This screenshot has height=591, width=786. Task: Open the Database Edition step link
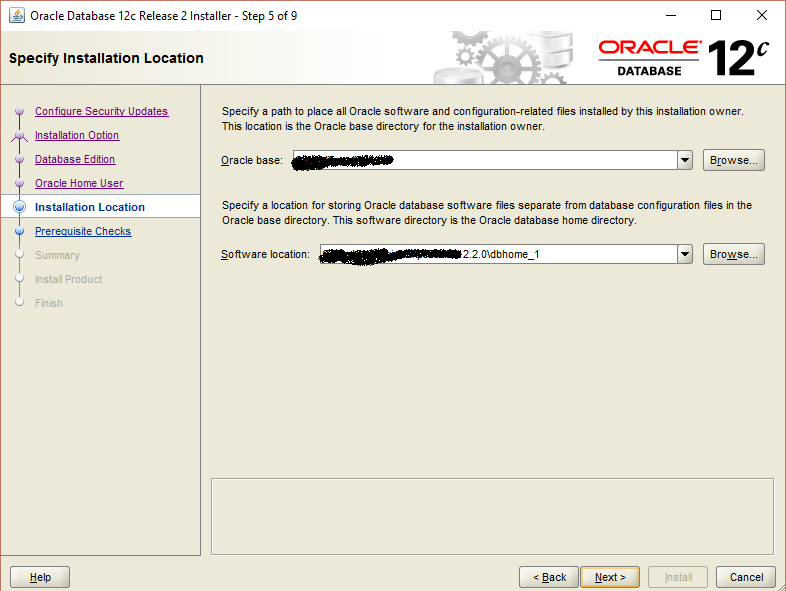click(x=75, y=160)
